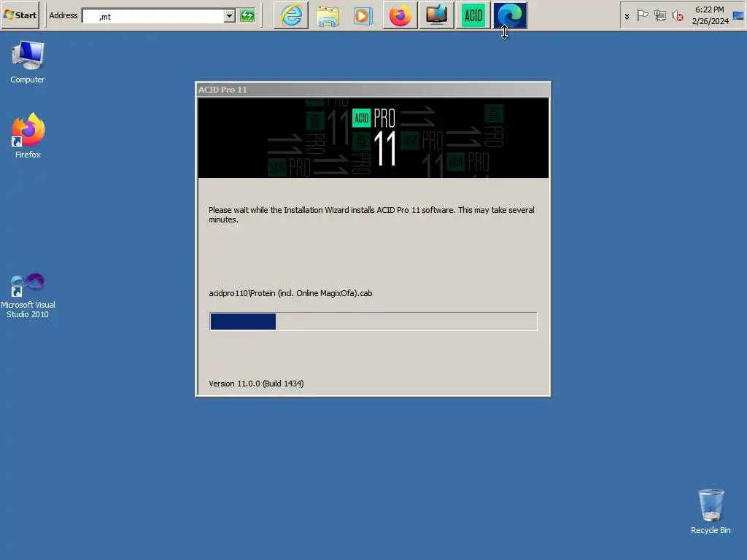Open the Start menu
The height and width of the screenshot is (560, 747).
[x=20, y=15]
